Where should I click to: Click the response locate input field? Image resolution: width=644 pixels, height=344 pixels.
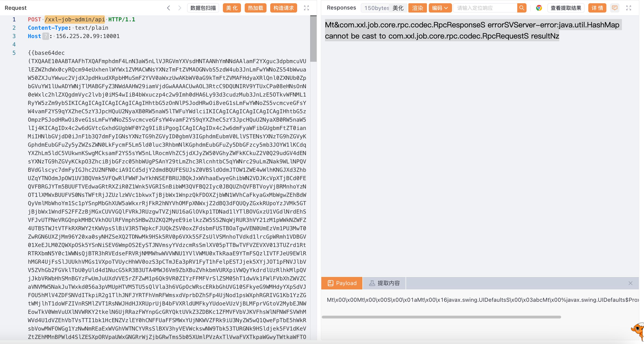pos(485,8)
